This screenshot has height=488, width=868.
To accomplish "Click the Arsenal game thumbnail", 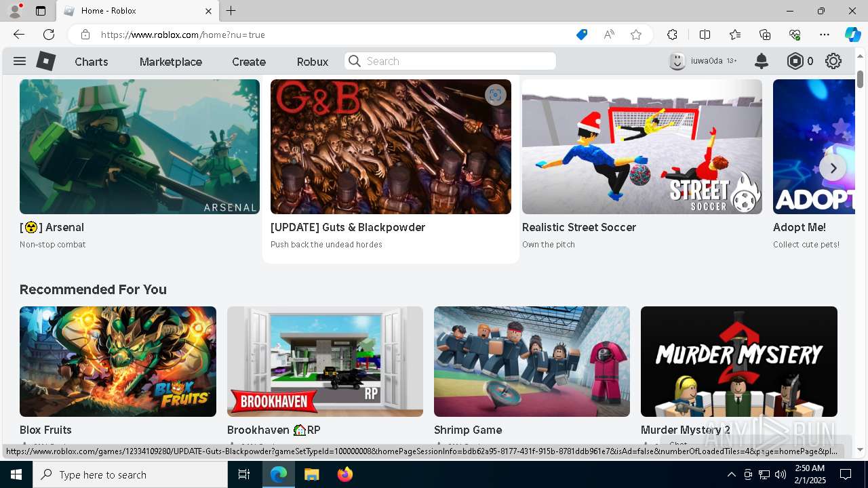I will tap(140, 146).
